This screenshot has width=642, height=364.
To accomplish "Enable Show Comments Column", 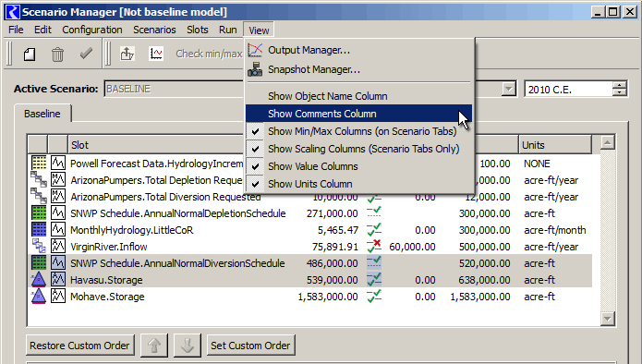I will 358,114.
